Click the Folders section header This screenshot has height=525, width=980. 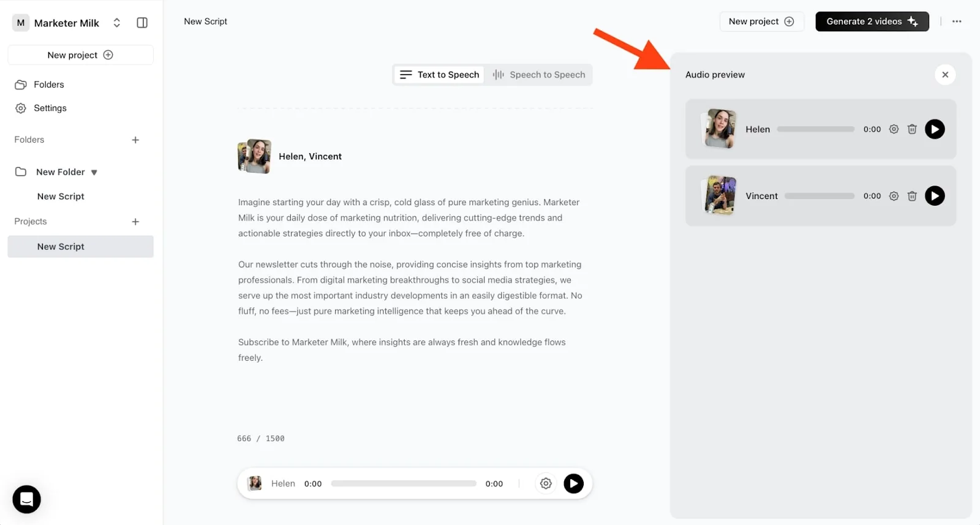29,140
